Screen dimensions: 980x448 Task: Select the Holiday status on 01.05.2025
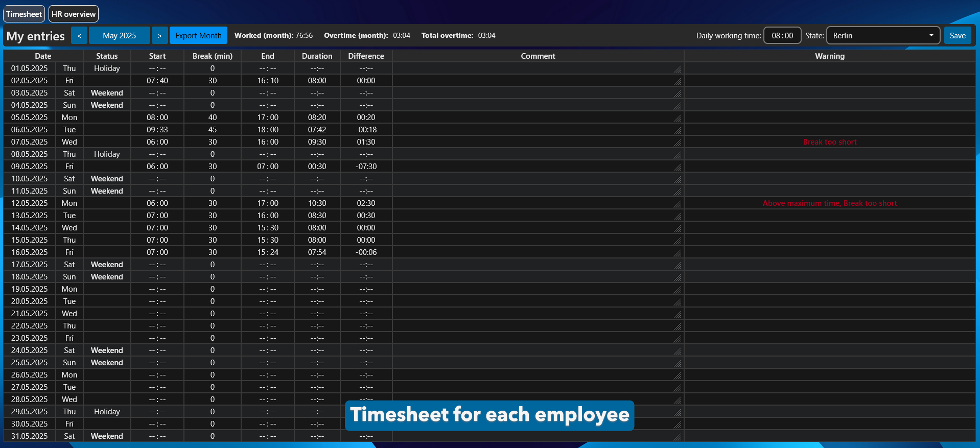pyautogui.click(x=107, y=68)
